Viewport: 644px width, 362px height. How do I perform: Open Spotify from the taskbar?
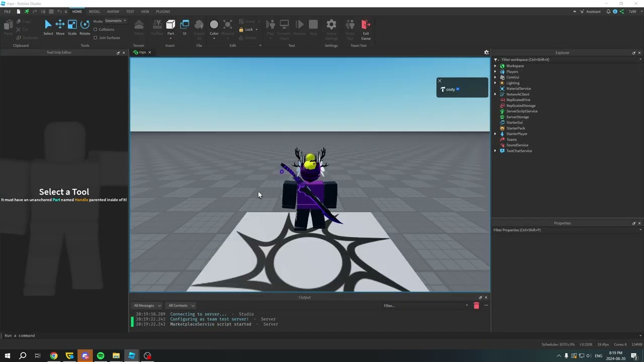click(101, 356)
